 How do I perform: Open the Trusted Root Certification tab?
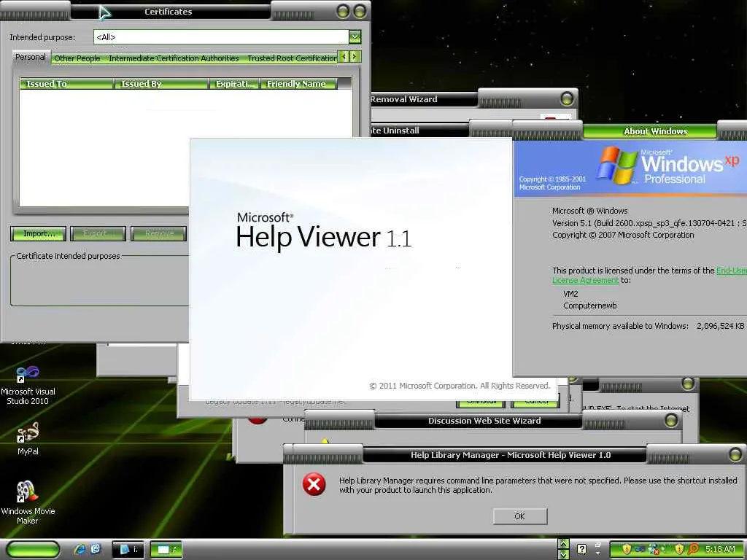[292, 58]
